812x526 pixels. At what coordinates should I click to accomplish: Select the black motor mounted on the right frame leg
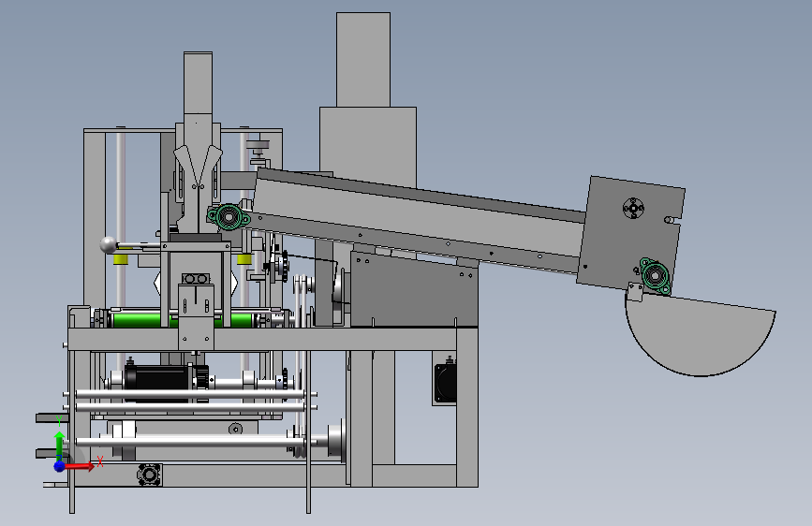(446, 383)
